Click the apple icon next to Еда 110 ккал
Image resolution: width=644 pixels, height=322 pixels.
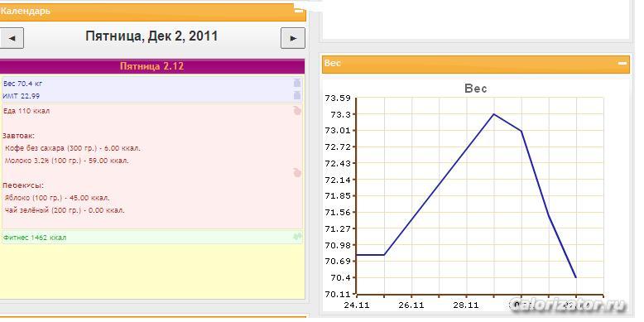[297, 110]
